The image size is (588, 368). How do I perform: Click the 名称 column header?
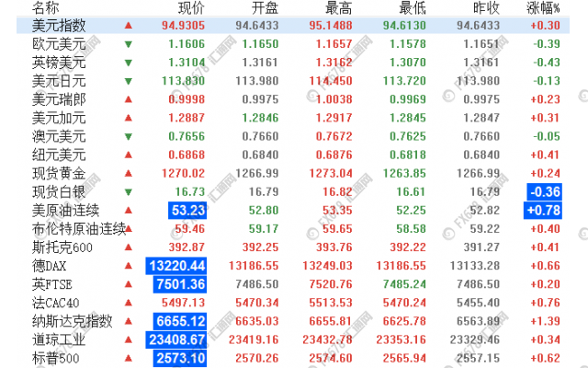pos(45,7)
